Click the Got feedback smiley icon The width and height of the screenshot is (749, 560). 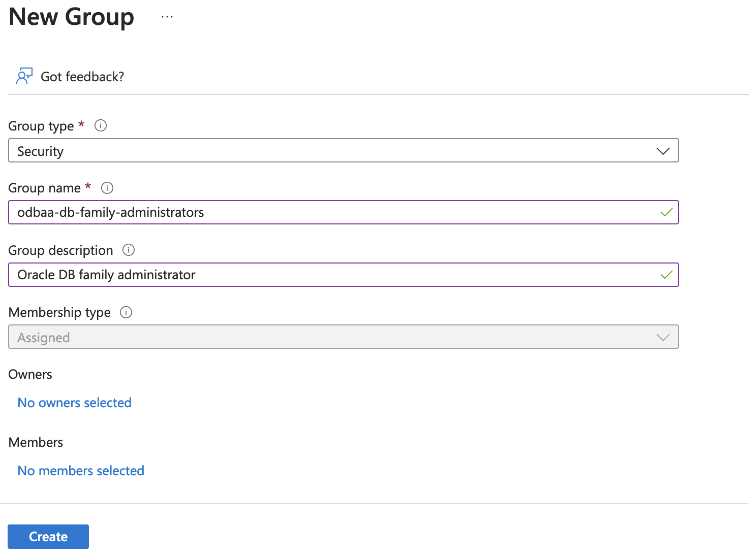tap(24, 76)
